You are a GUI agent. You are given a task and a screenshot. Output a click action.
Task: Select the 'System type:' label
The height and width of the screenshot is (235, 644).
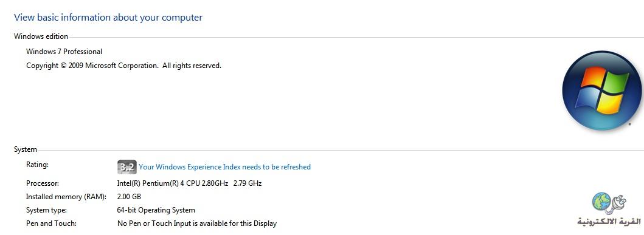pyautogui.click(x=46, y=210)
